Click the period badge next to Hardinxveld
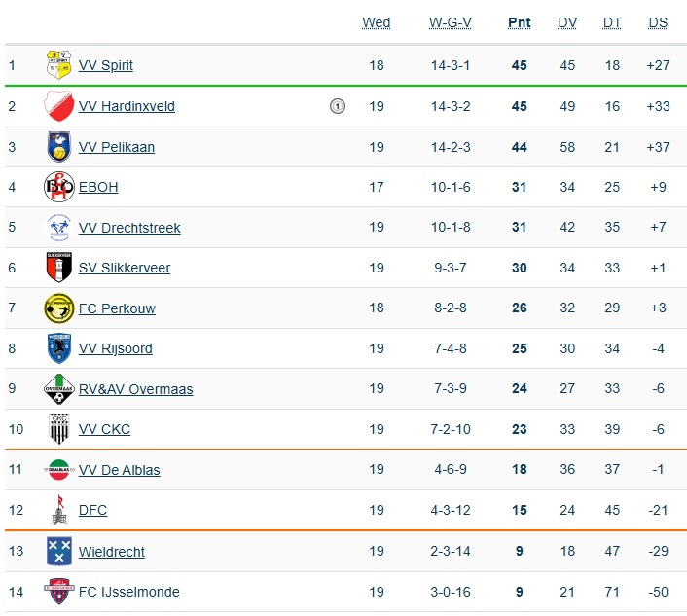Screen dimensions: 687x616 [x=338, y=106]
